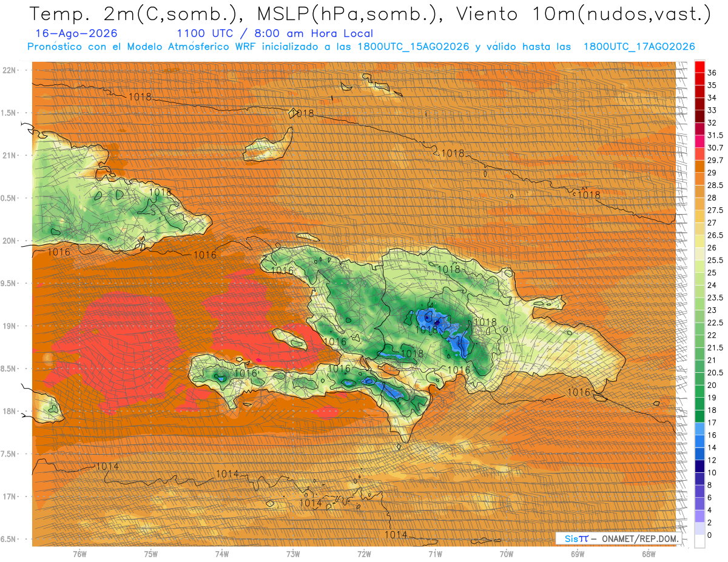The image size is (728, 562).
Task: Click the '27.5' value on the color scale
Action: pyautogui.click(x=715, y=210)
